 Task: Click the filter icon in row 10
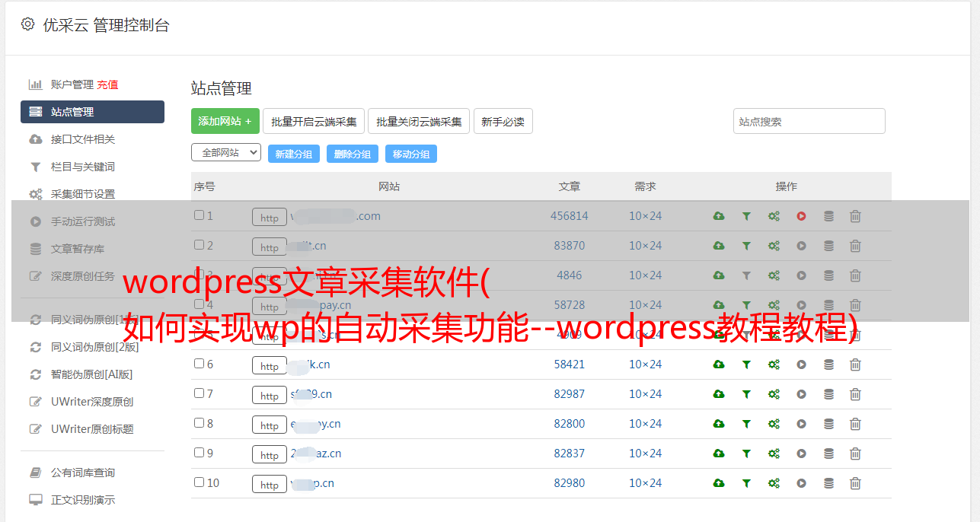point(746,483)
